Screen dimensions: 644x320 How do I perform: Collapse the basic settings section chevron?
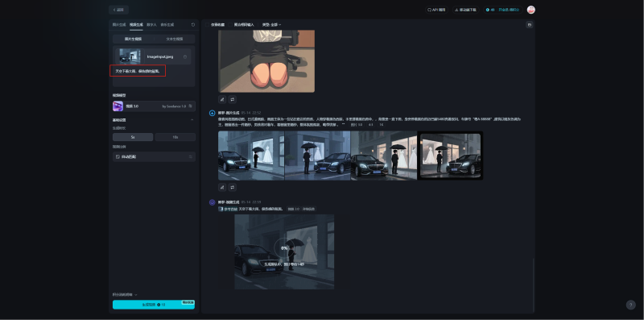point(192,120)
